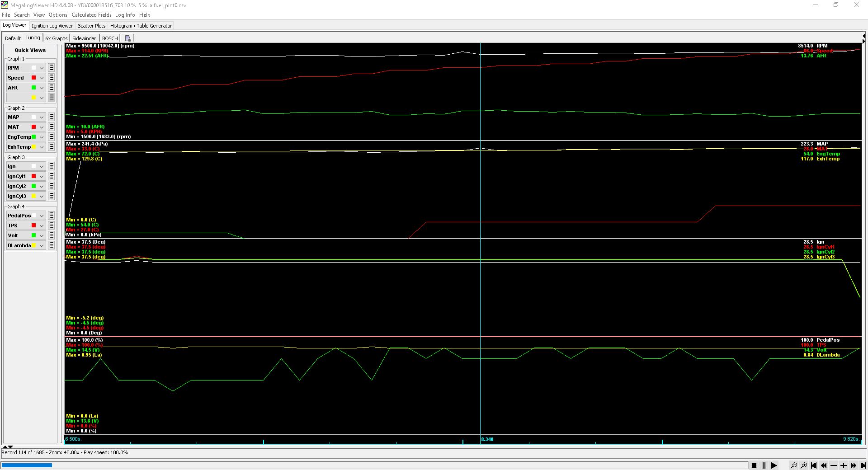
Task: Switch to the Scatter Plots tab
Action: point(91,26)
